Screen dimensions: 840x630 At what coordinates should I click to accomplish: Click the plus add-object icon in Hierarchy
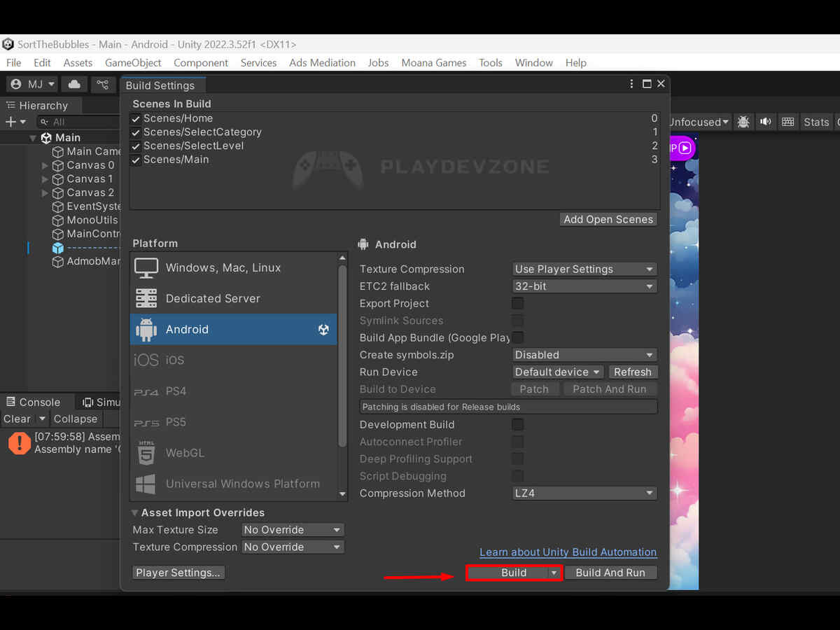10,122
